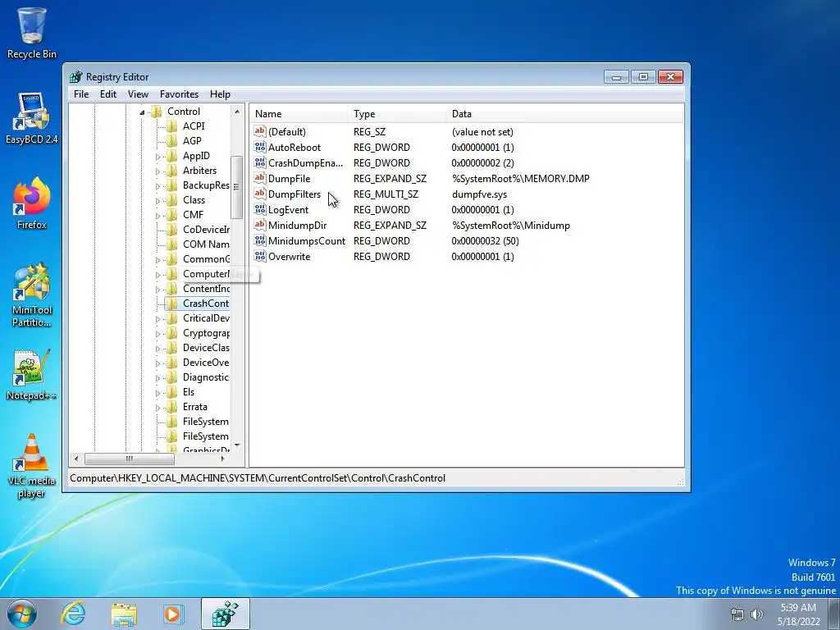Select the COM Name Arbiter key
The width and height of the screenshot is (840, 630).
(x=206, y=244)
